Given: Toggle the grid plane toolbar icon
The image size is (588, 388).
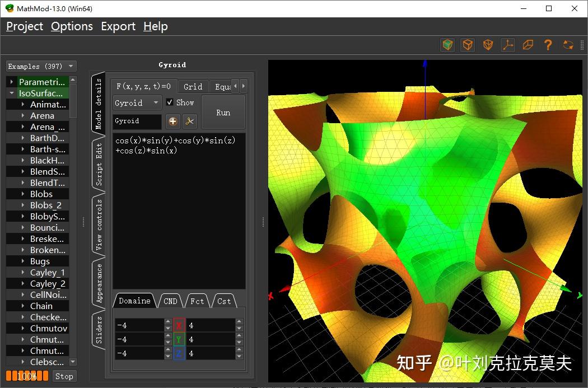Looking at the screenshot, I should coord(528,45).
